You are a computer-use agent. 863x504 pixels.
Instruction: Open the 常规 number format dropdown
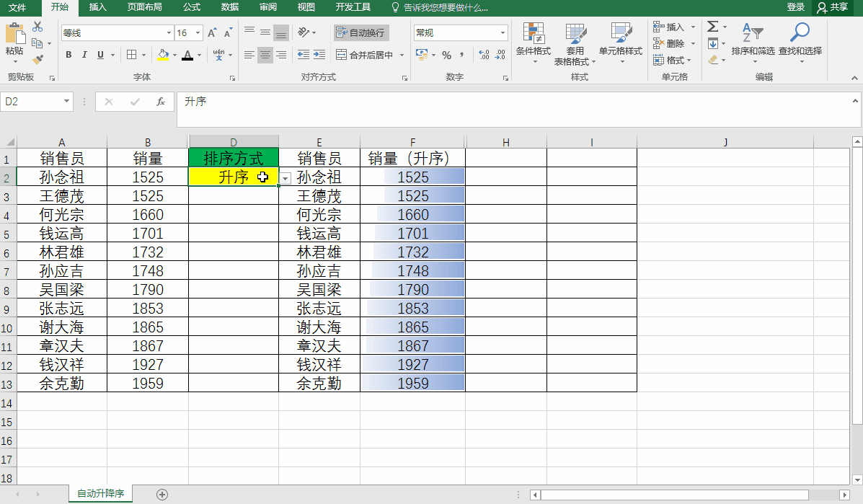click(x=503, y=33)
